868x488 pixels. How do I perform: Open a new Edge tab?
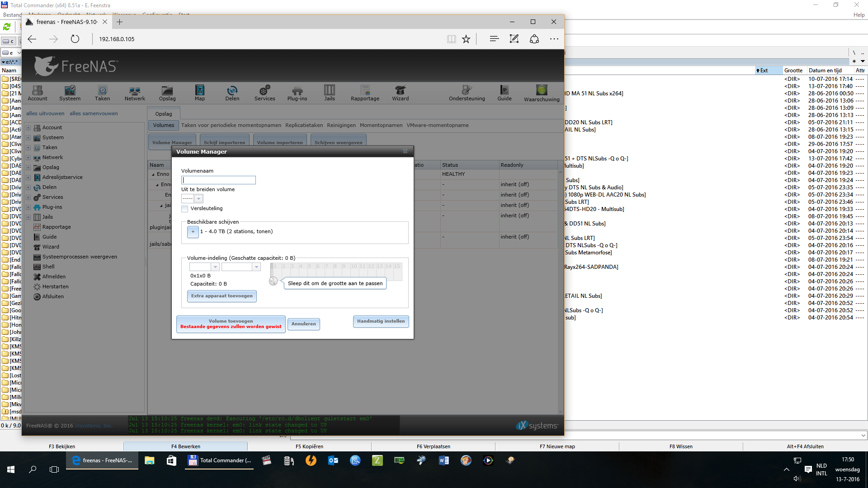pos(119,22)
